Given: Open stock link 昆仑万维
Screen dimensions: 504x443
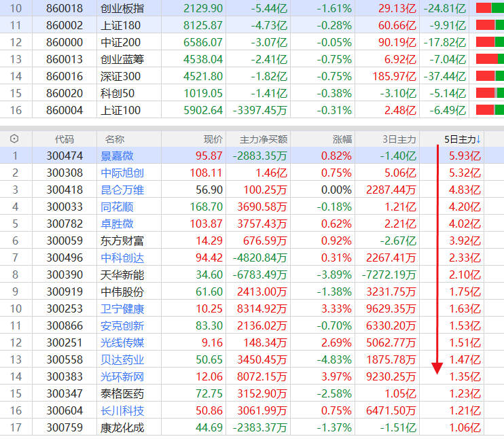Looking at the screenshot, I should tap(122, 190).
